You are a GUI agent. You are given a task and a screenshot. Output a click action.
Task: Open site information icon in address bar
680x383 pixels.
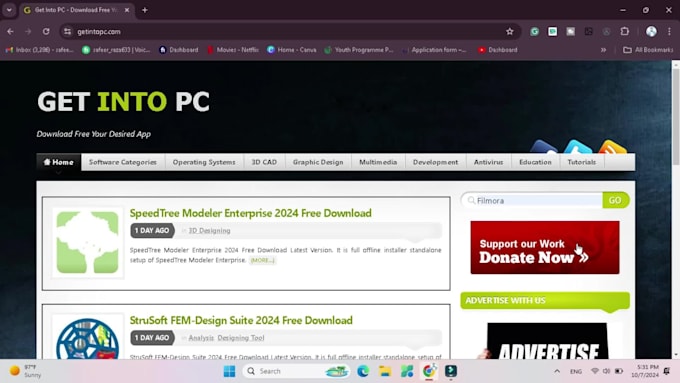[67, 32]
